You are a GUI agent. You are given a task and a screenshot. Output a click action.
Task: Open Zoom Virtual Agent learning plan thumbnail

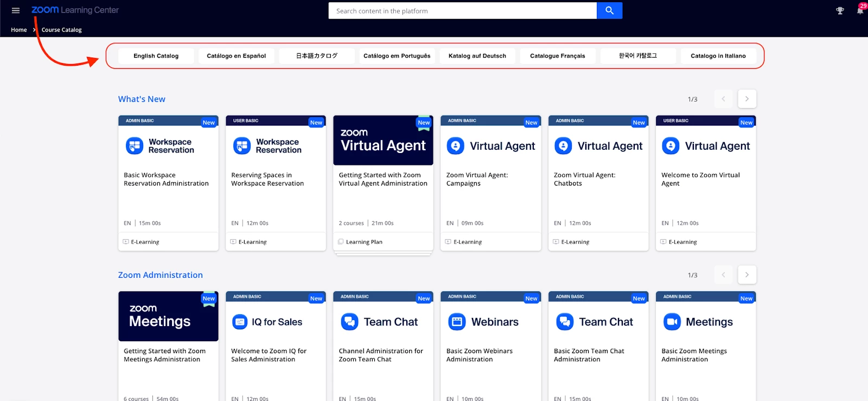383,141
